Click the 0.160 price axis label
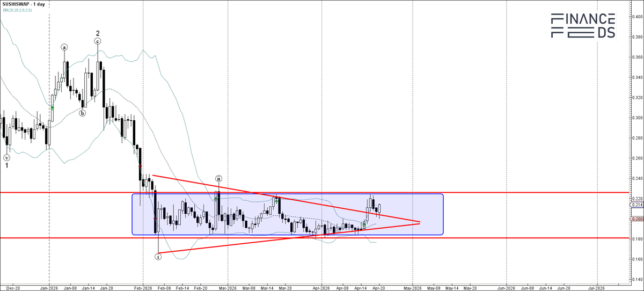The height and width of the screenshot is (291, 644). 636,259
